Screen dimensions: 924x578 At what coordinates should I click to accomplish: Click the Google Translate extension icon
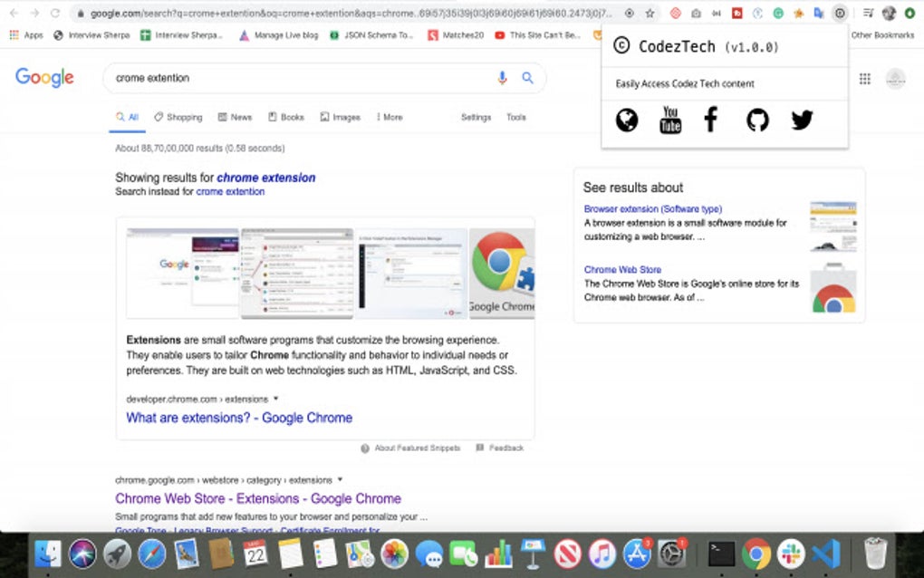819,13
